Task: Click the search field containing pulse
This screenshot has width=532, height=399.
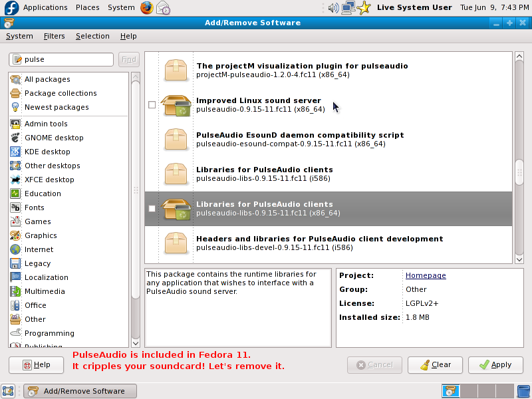Action: pyautogui.click(x=61, y=59)
